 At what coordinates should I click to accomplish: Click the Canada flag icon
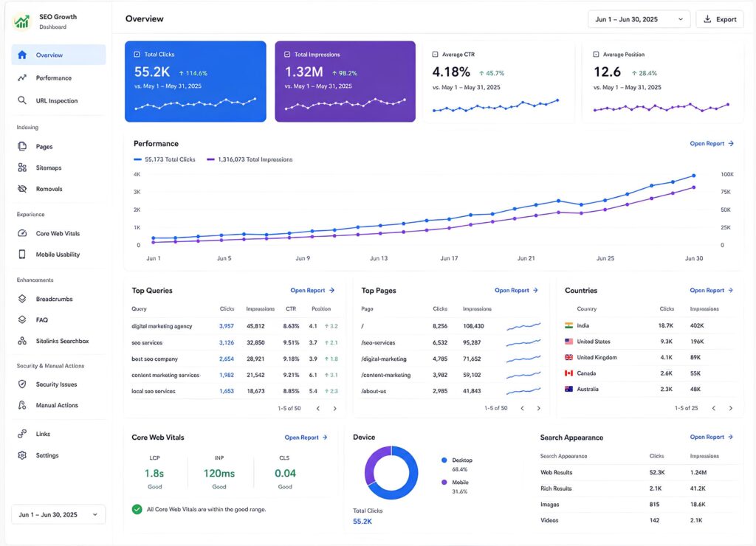(569, 373)
